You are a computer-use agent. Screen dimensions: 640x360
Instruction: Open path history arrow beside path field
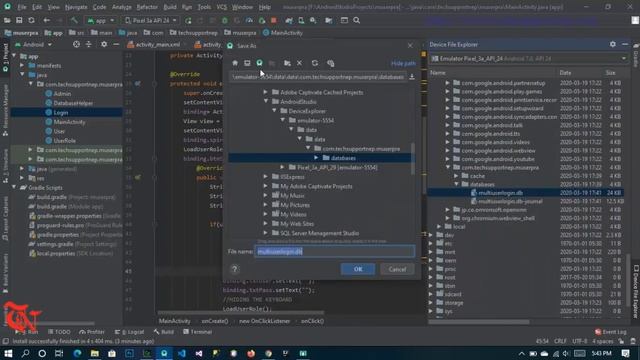[412, 77]
